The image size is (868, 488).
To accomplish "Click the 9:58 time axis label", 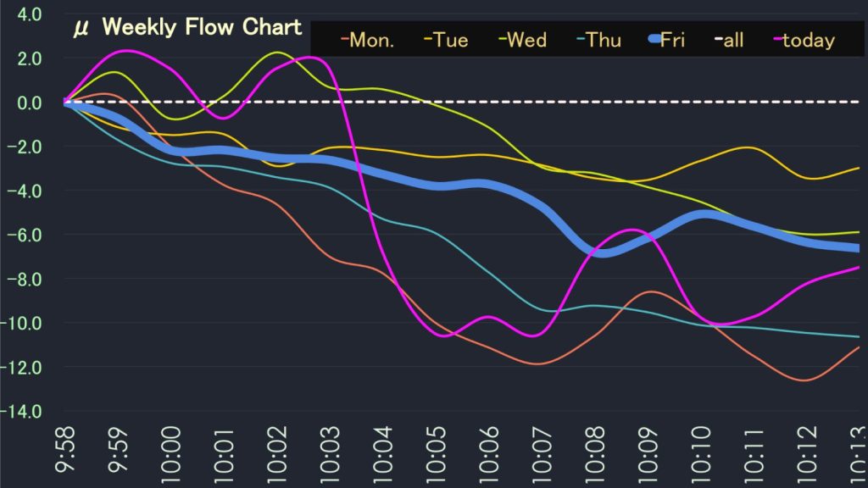I will tap(66, 454).
